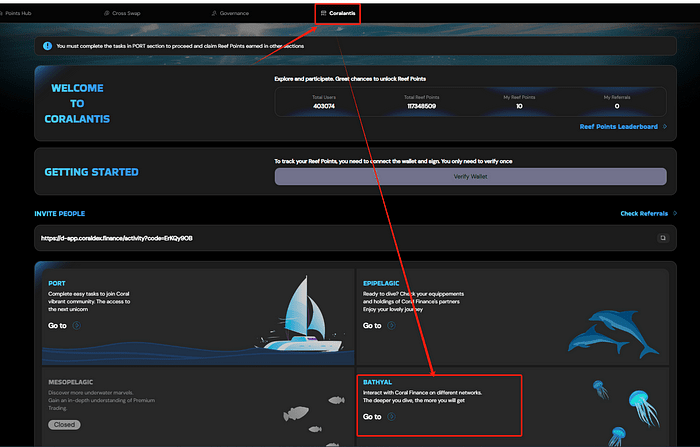Click the Governance person icon
This screenshot has width=700, height=447.
214,13
